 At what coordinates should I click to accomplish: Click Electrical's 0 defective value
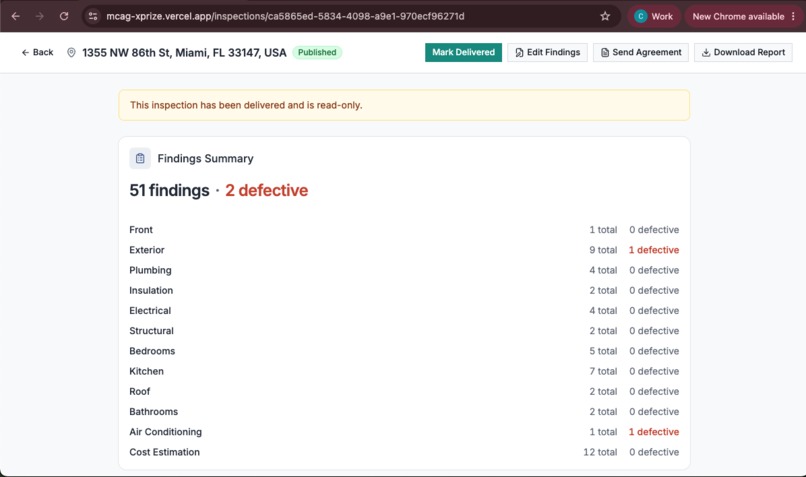pyautogui.click(x=654, y=310)
